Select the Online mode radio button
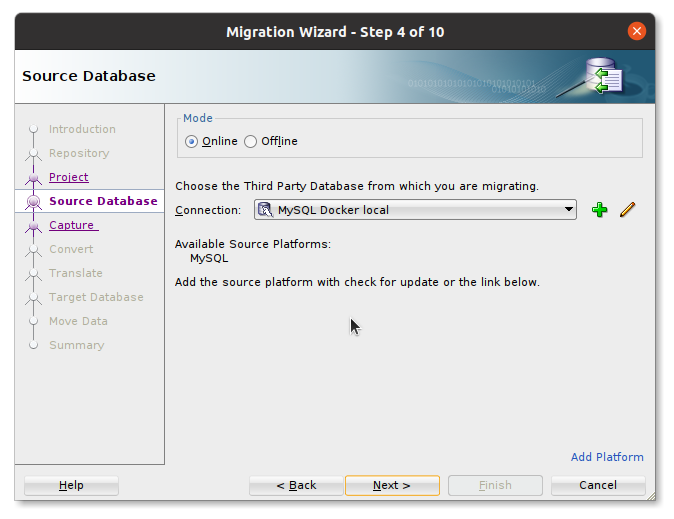 click(192, 142)
